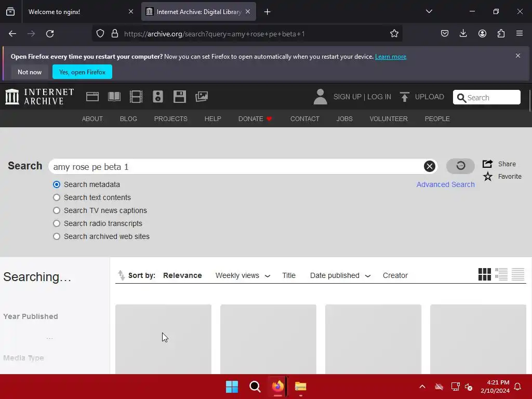This screenshot has width=532, height=399.
Task: Sort results by Creator
Action: pyautogui.click(x=395, y=275)
